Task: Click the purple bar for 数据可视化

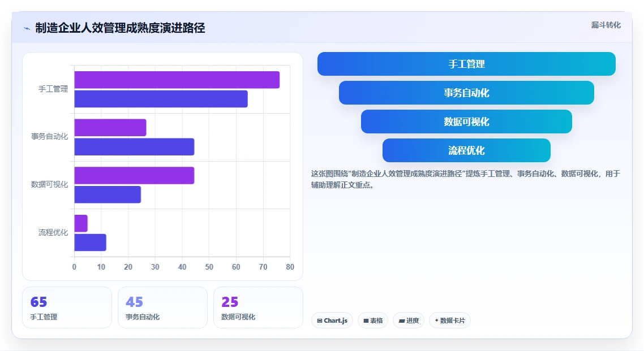Action: point(134,175)
